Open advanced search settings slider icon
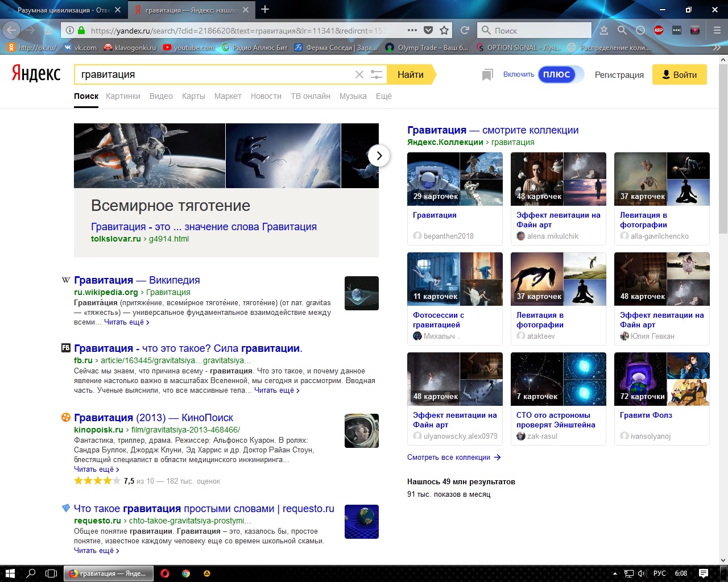Screen dimensions: 728x582 (x=377, y=74)
